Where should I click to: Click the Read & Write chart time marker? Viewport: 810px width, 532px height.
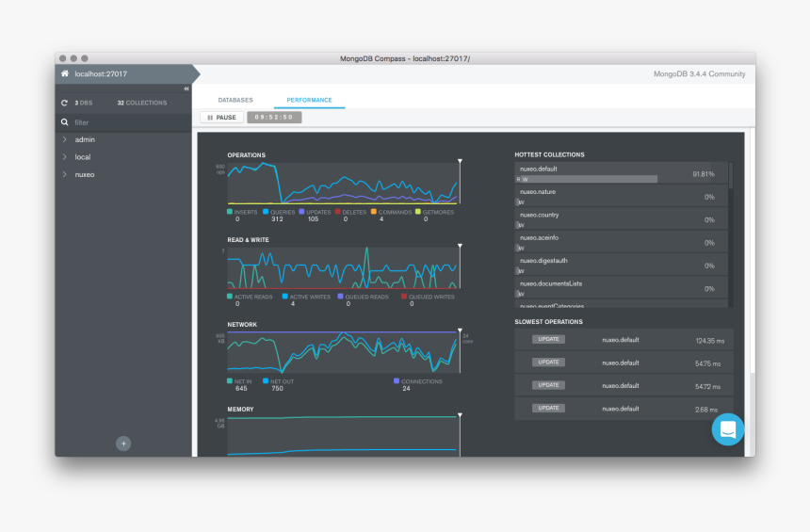[x=460, y=247]
